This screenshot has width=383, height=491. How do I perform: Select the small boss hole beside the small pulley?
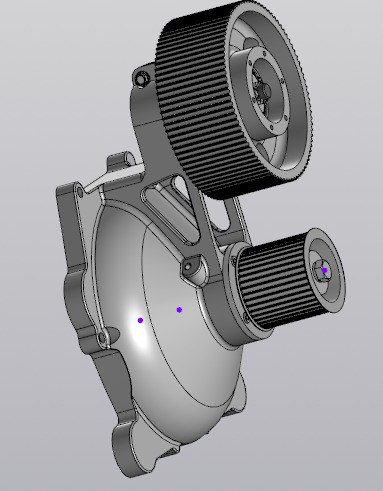pyautogui.click(x=188, y=267)
